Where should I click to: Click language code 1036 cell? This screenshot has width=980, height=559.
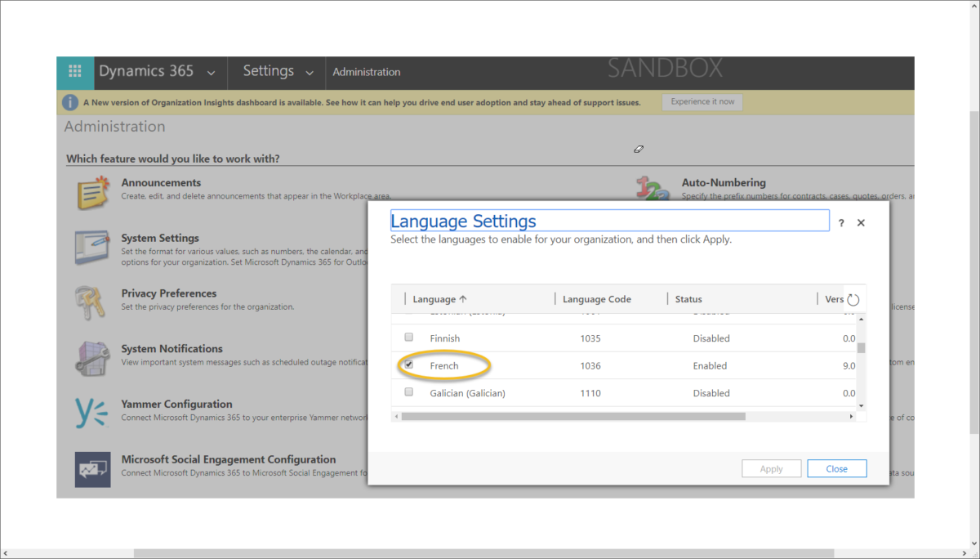(x=590, y=365)
